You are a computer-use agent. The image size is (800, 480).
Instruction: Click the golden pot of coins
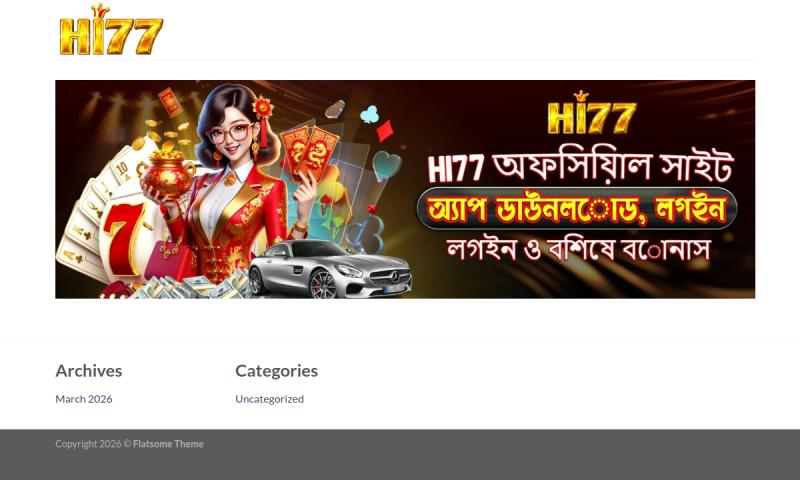pos(167,174)
